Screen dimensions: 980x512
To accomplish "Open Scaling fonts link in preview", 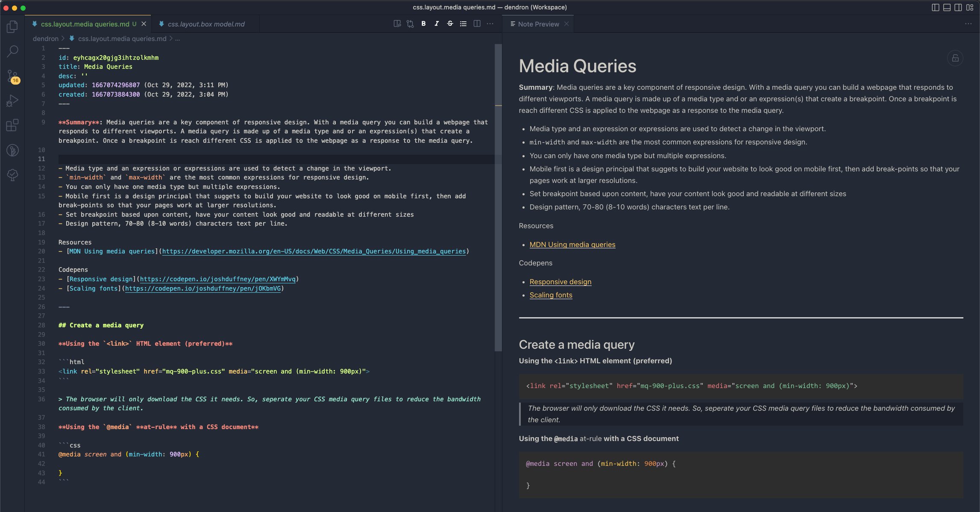I will point(551,295).
